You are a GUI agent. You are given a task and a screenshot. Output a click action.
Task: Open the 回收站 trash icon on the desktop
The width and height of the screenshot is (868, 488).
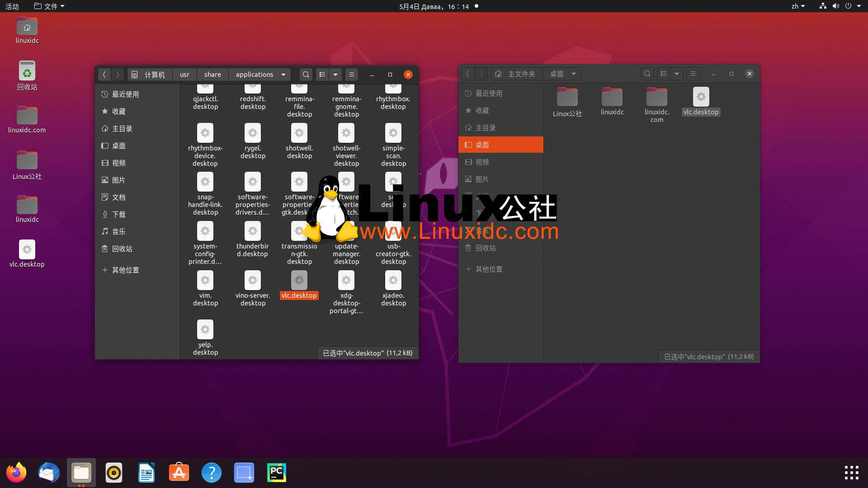[27, 72]
